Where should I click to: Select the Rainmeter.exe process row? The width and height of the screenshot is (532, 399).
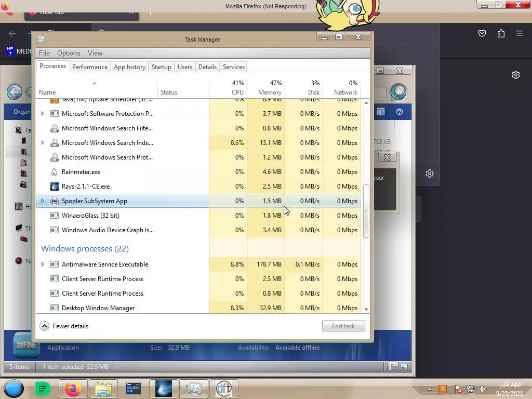[x=198, y=172]
